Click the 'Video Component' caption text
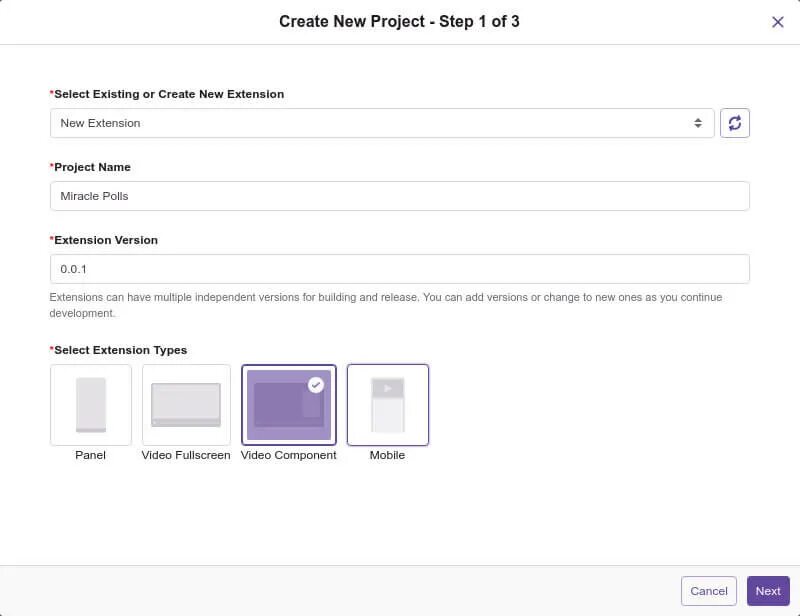800x616 pixels. tap(289, 455)
